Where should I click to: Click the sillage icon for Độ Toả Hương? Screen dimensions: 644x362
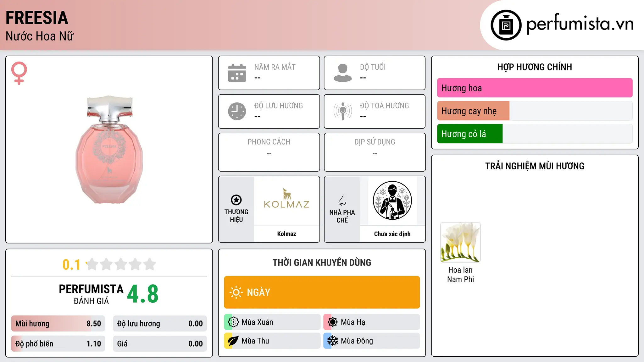coord(343,111)
